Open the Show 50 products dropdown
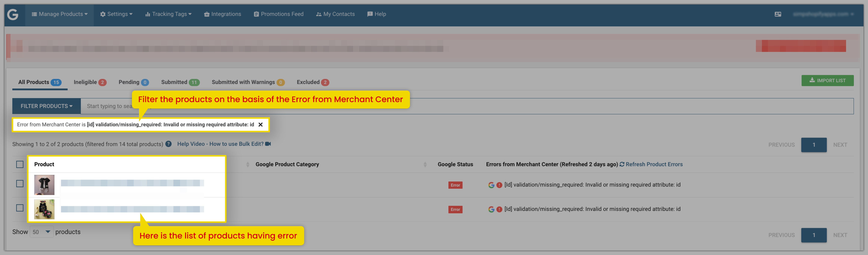 (x=41, y=232)
